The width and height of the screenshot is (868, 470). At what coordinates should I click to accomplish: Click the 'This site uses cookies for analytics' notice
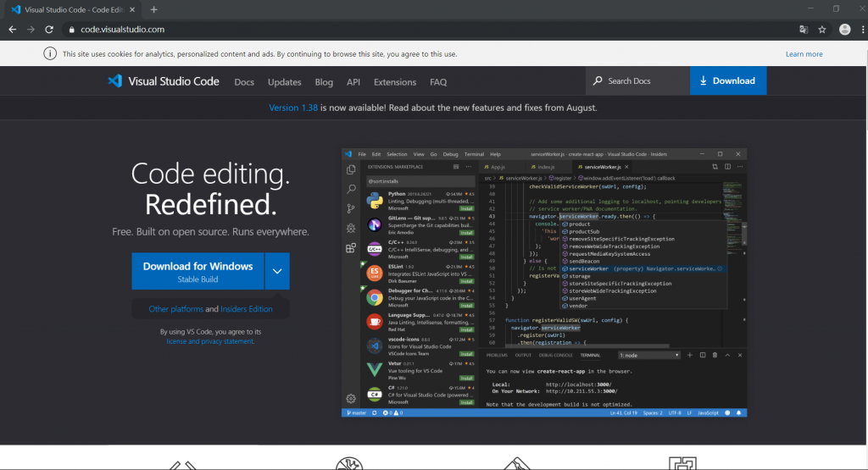(x=259, y=54)
